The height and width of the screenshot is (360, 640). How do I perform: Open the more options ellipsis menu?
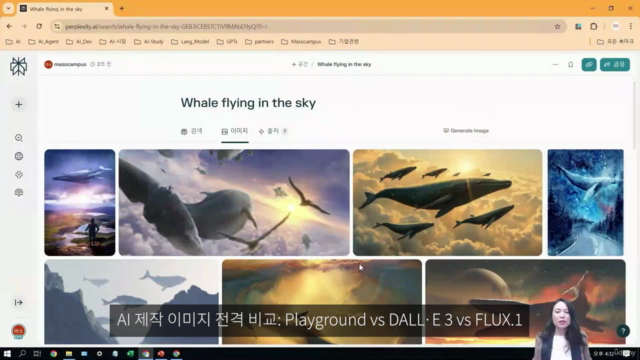(555, 64)
